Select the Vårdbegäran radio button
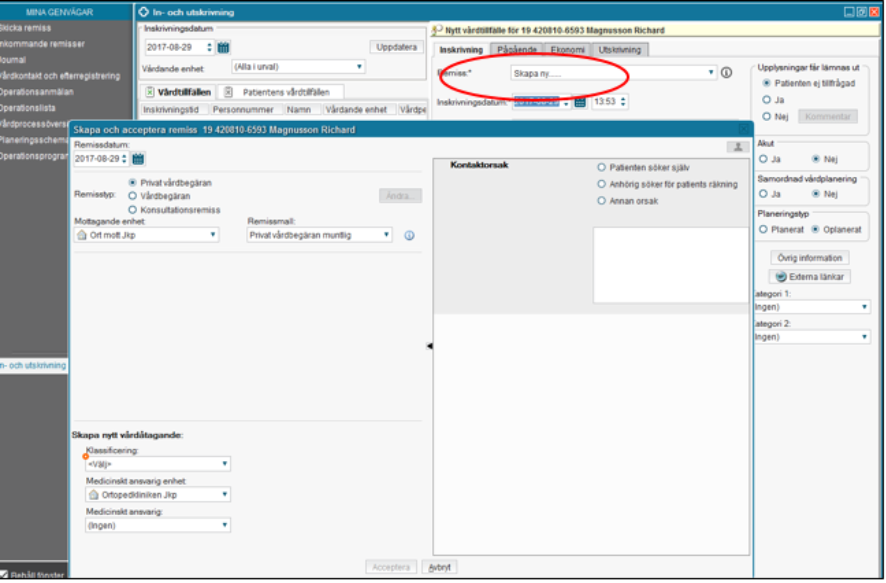 133,197
